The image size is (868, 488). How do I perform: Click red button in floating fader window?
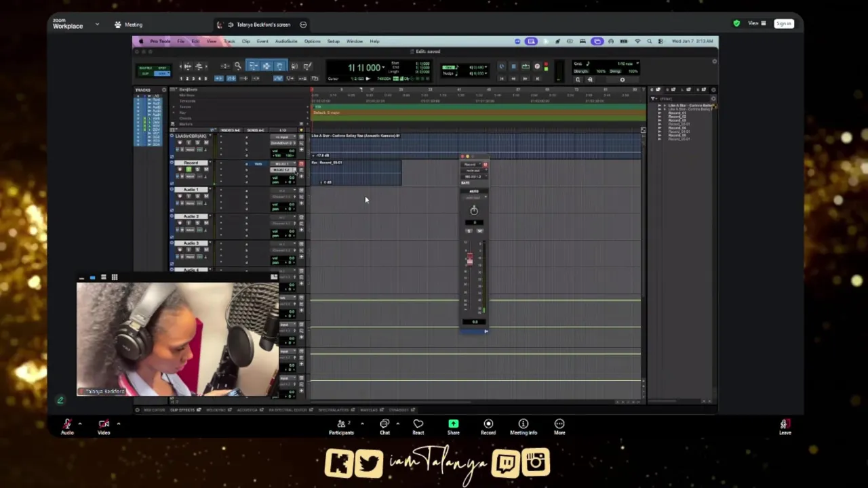(485, 165)
